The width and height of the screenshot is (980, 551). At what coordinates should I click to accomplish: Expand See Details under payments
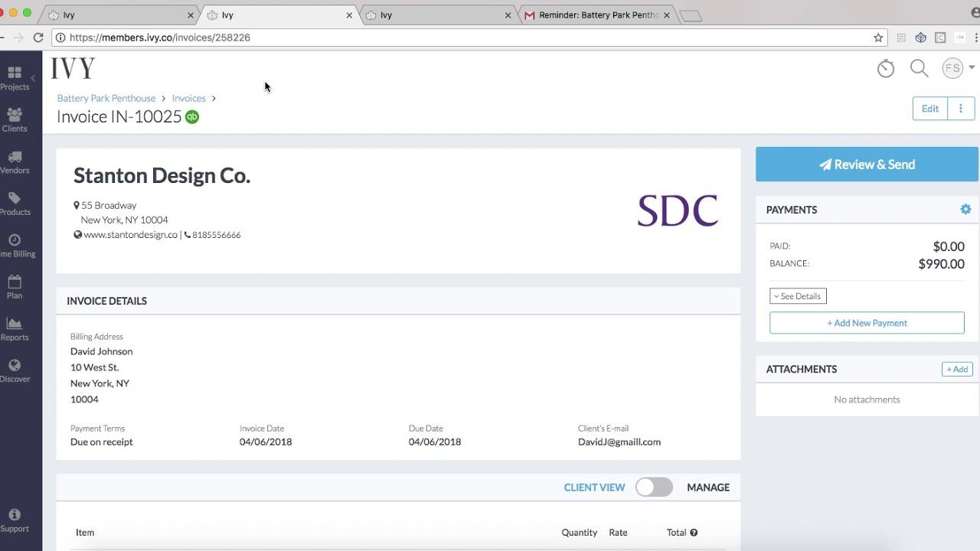tap(798, 296)
